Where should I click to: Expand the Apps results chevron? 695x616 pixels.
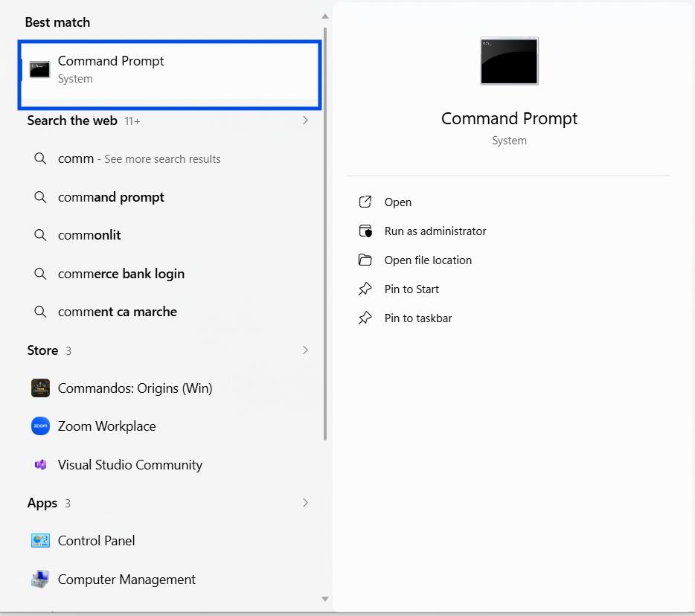click(305, 503)
